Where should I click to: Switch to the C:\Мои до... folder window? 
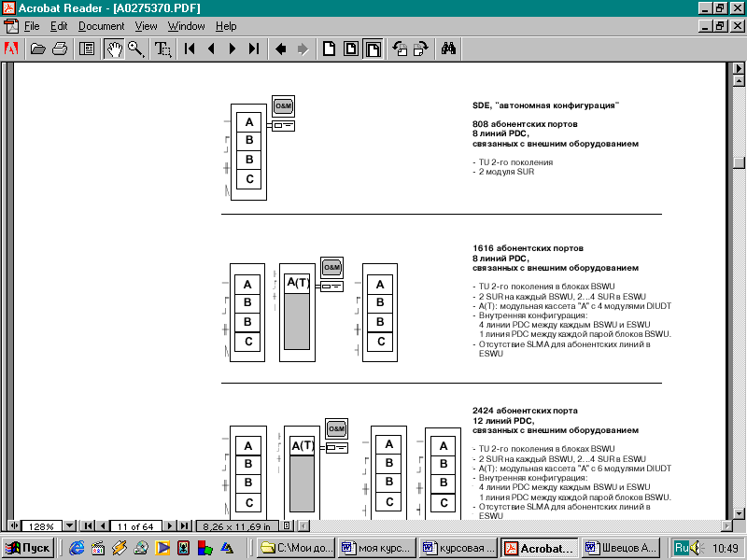[x=297, y=548]
